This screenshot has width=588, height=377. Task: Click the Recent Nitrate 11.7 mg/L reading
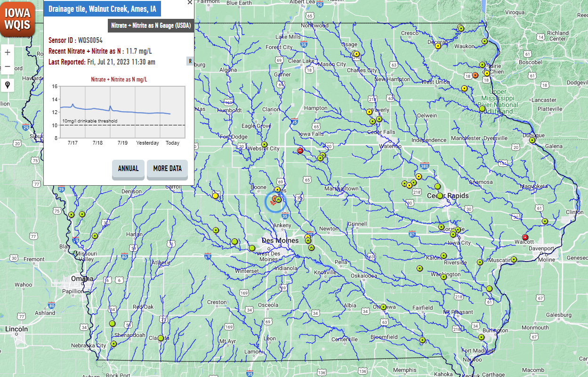pyautogui.click(x=100, y=51)
